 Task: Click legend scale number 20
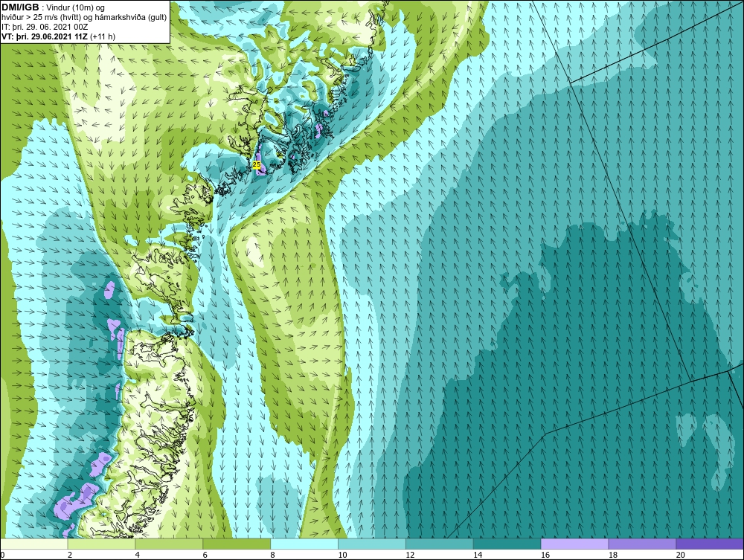pyautogui.click(x=681, y=555)
